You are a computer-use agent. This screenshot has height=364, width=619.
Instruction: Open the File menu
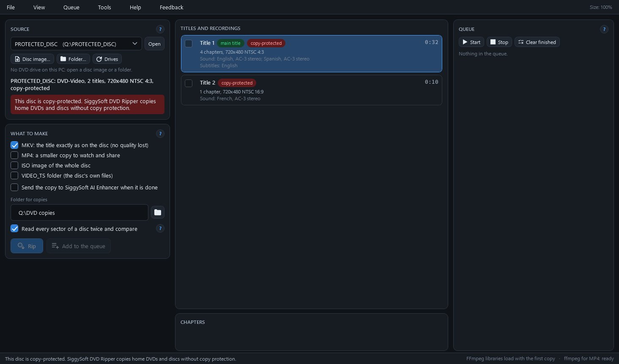[11, 7]
